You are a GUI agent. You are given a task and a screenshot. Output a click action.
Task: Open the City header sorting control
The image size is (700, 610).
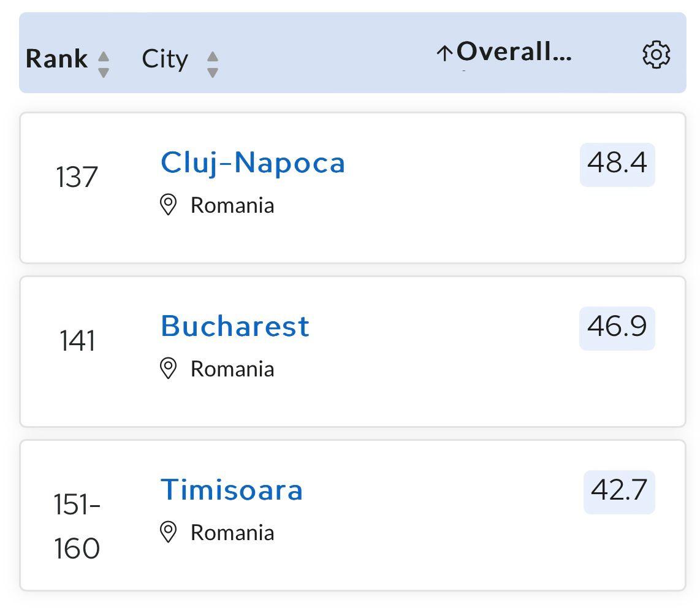(x=212, y=60)
